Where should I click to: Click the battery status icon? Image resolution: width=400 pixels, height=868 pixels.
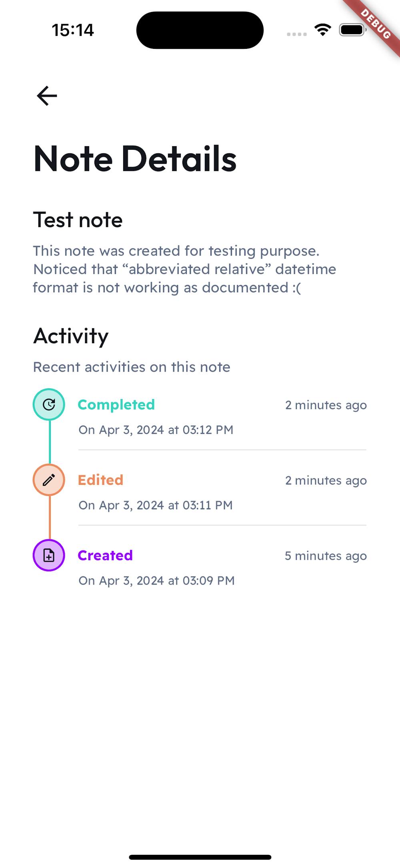(x=352, y=30)
